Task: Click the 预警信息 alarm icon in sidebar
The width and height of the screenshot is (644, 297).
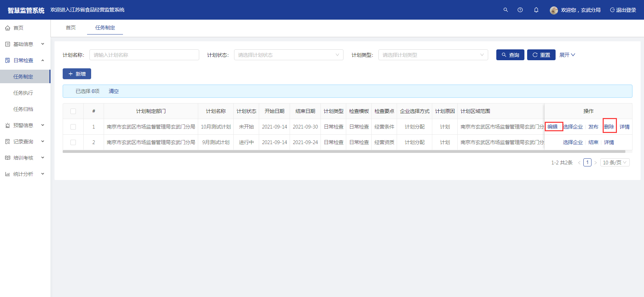Action: coord(7,125)
